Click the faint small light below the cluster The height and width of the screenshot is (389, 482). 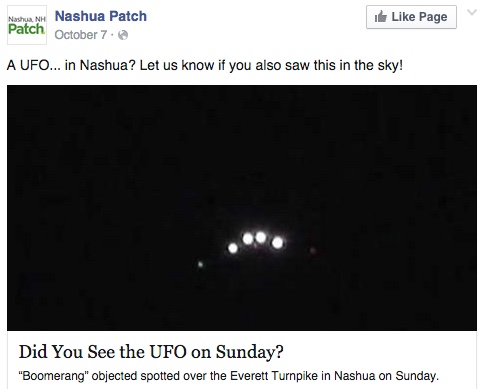coord(200,265)
